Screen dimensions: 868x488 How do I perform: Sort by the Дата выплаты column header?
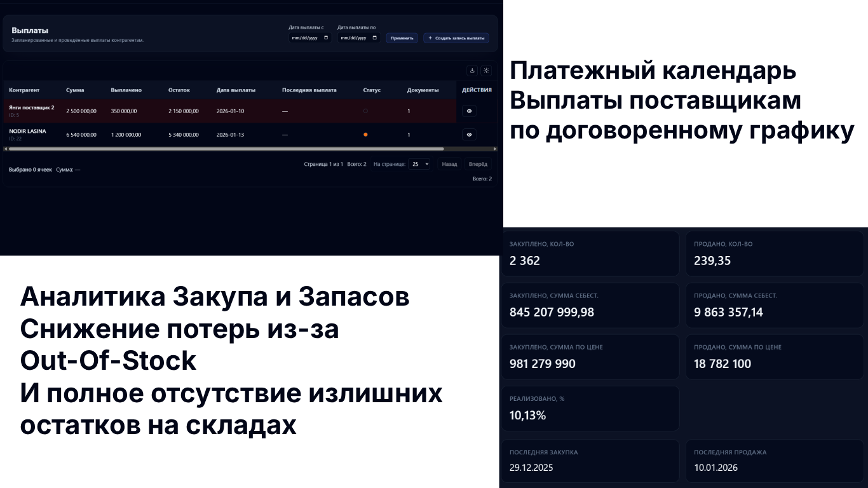pos(236,90)
